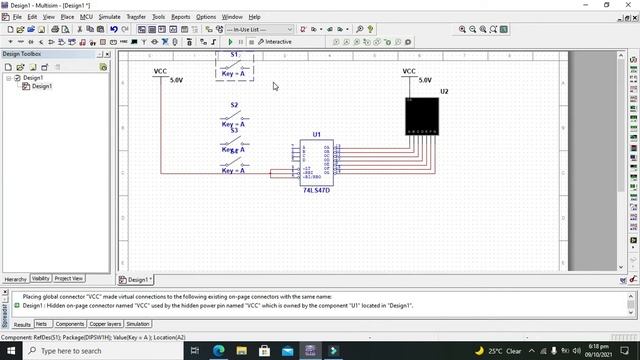The image size is (640, 360).
Task: Switch to the Project View tab
Action: click(69, 278)
